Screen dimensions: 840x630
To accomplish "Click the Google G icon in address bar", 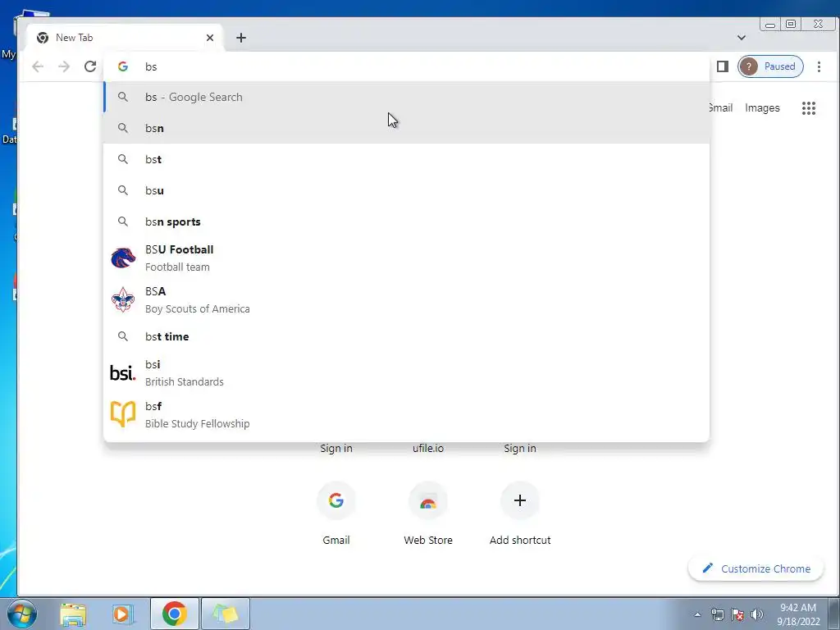I will [123, 66].
